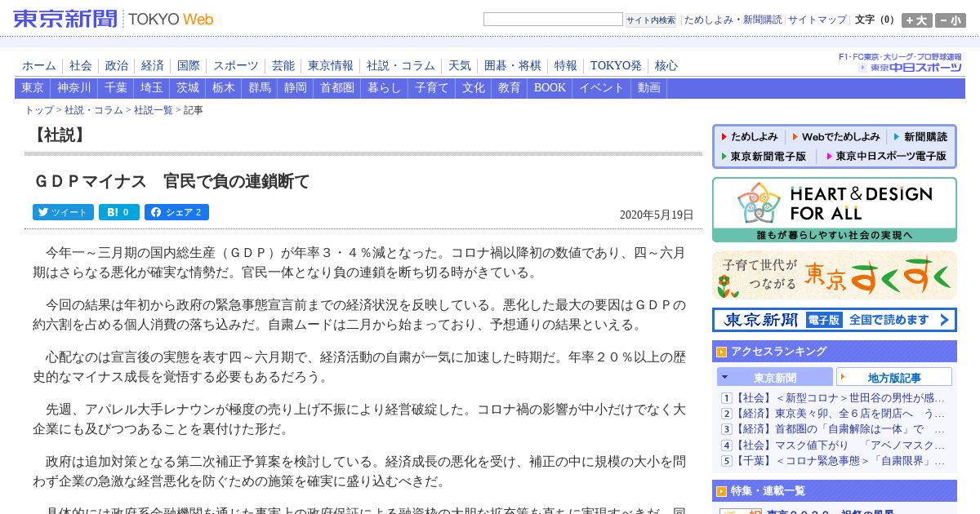
Task: Click the 特集・連載一覧 header icon
Action: pyautogui.click(x=722, y=491)
